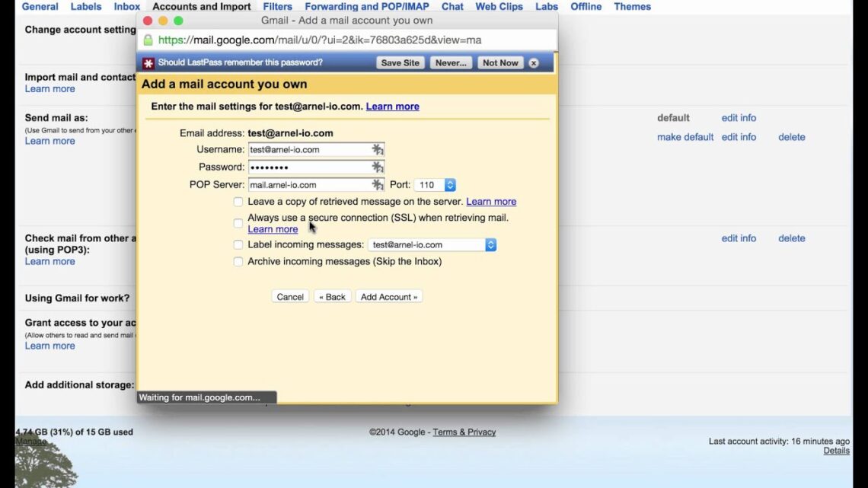
Task: Click the « Back button
Action: pyautogui.click(x=332, y=296)
